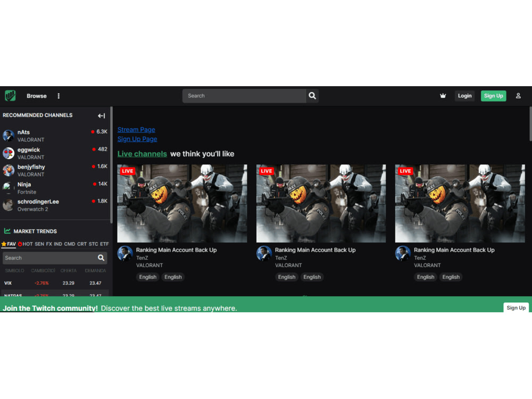The image size is (532, 399).
Task: Click the top Search input field
Action: click(244, 96)
